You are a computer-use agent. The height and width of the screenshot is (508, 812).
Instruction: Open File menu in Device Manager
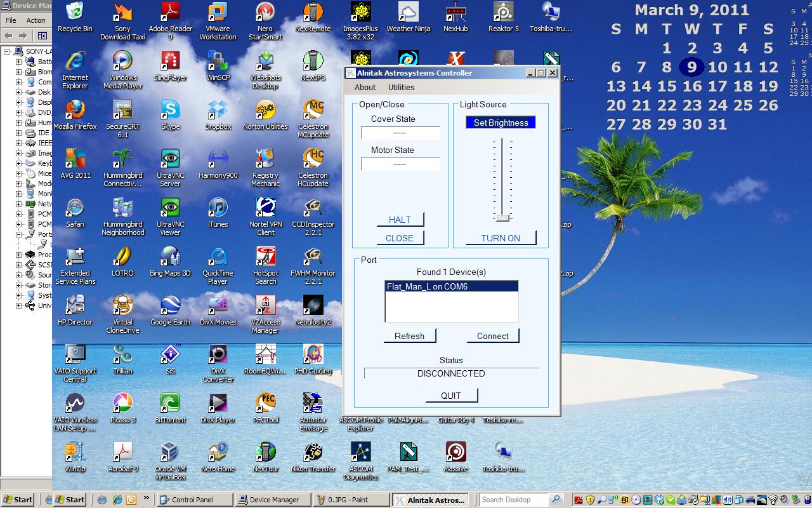pyautogui.click(x=11, y=20)
